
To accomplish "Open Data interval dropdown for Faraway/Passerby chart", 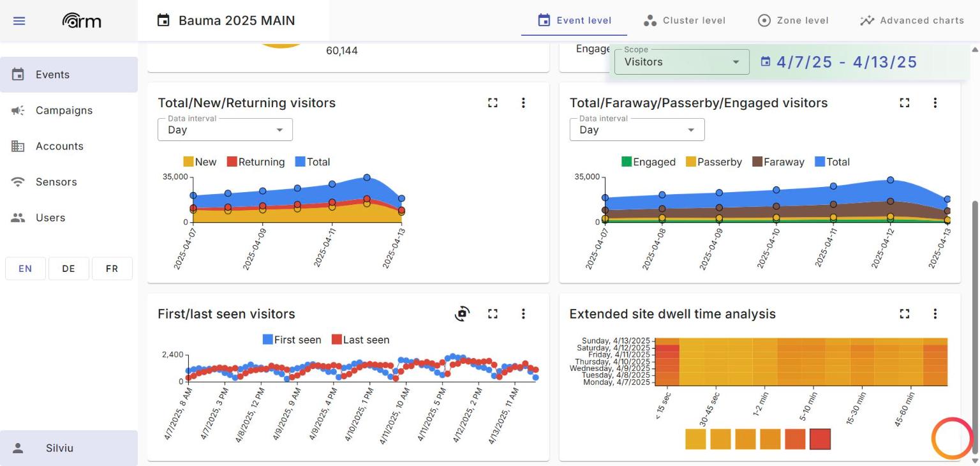I will pyautogui.click(x=637, y=130).
